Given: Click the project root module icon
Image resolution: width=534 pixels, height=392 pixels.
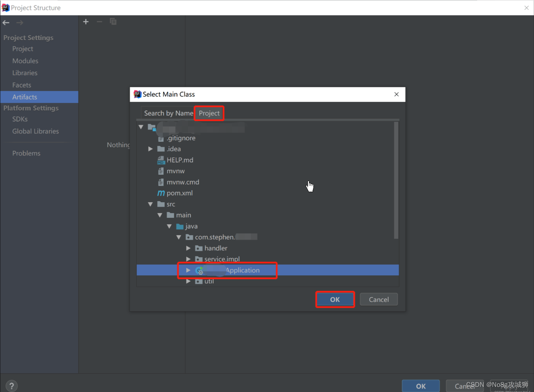Looking at the screenshot, I should tap(152, 127).
